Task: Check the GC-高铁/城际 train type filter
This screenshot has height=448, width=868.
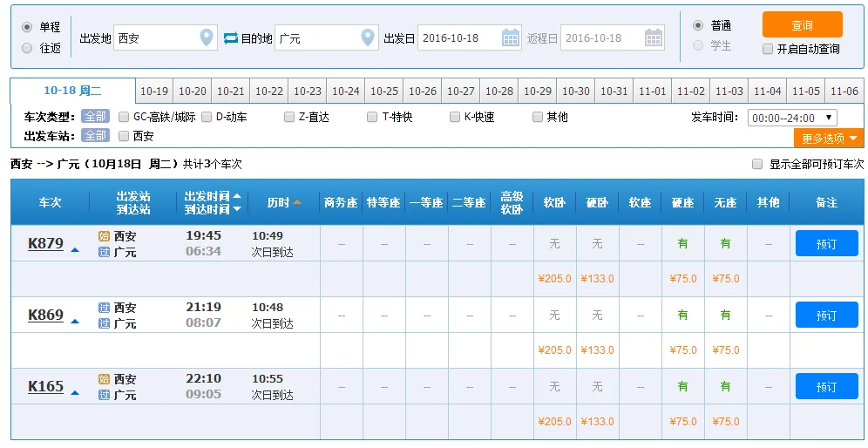Action: click(124, 117)
